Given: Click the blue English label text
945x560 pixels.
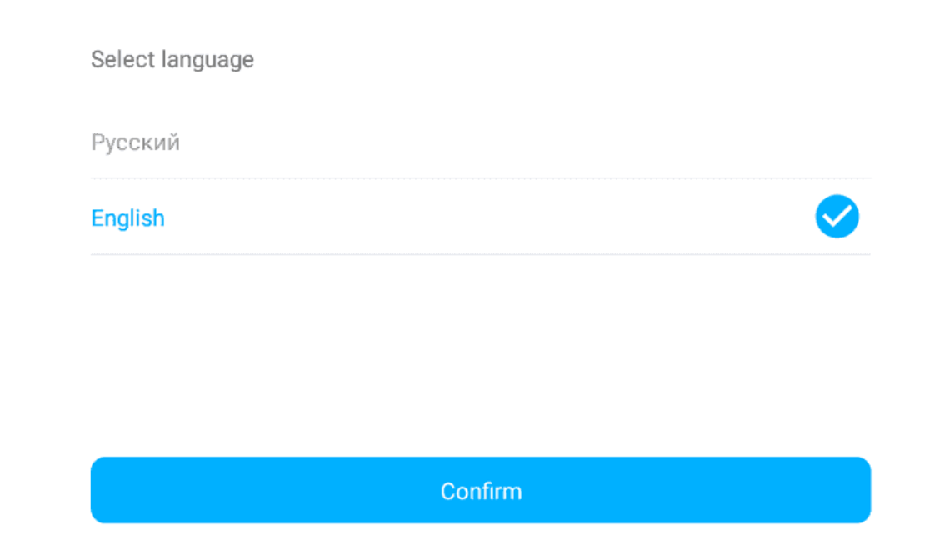Looking at the screenshot, I should [127, 218].
